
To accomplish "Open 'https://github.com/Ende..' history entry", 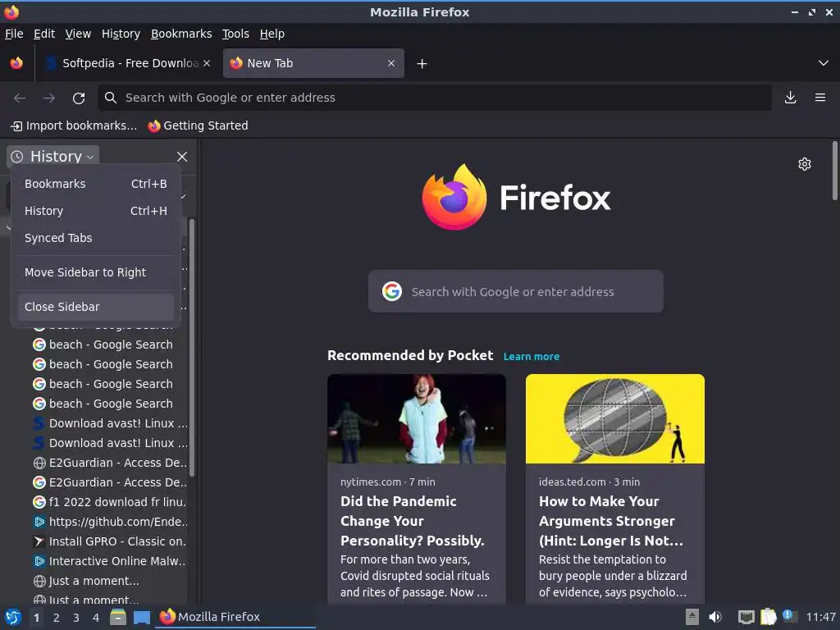I will coord(110,522).
